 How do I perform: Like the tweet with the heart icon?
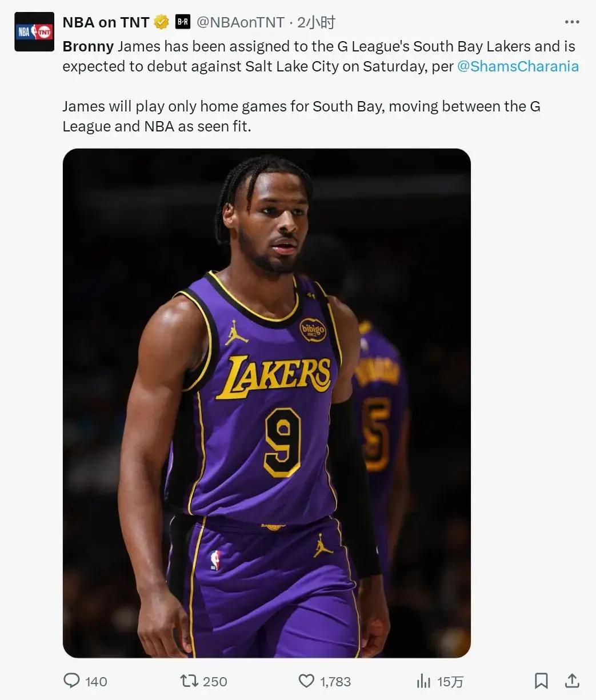tap(307, 681)
